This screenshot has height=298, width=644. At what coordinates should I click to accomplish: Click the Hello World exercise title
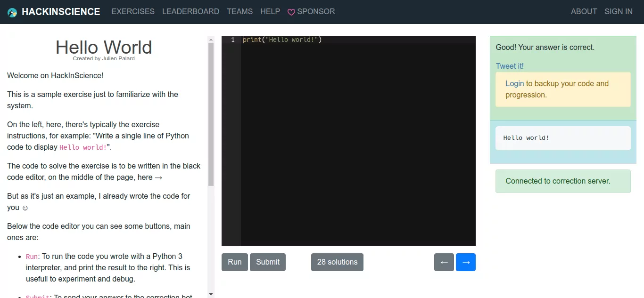tap(104, 48)
